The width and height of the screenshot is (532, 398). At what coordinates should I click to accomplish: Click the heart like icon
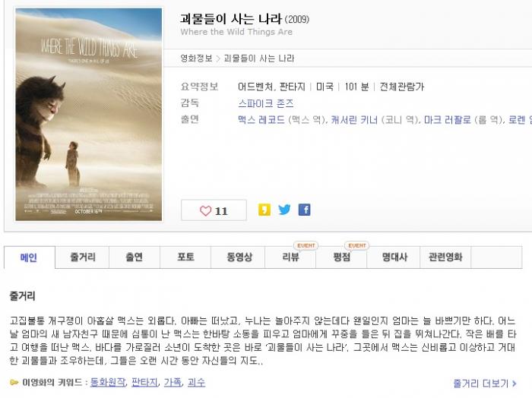click(205, 211)
